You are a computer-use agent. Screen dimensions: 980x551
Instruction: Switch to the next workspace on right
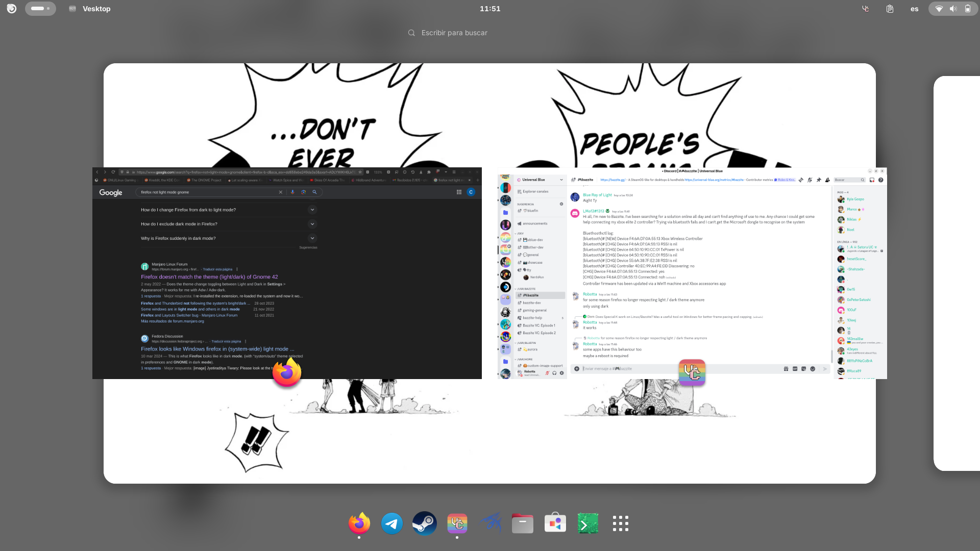pos(957,273)
